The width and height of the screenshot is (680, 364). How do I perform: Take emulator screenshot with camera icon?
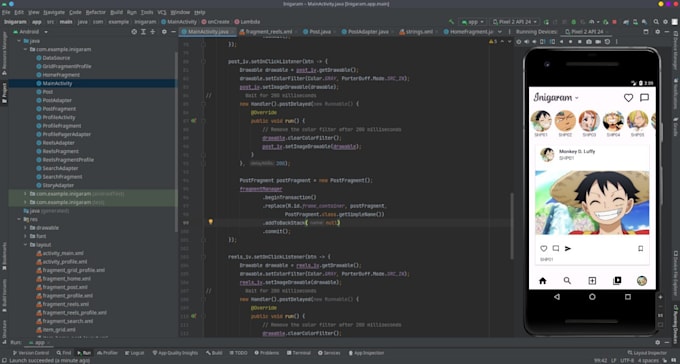589,42
